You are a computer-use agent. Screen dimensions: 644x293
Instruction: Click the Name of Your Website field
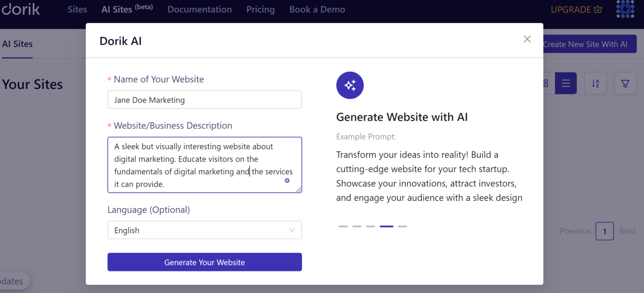pos(205,100)
